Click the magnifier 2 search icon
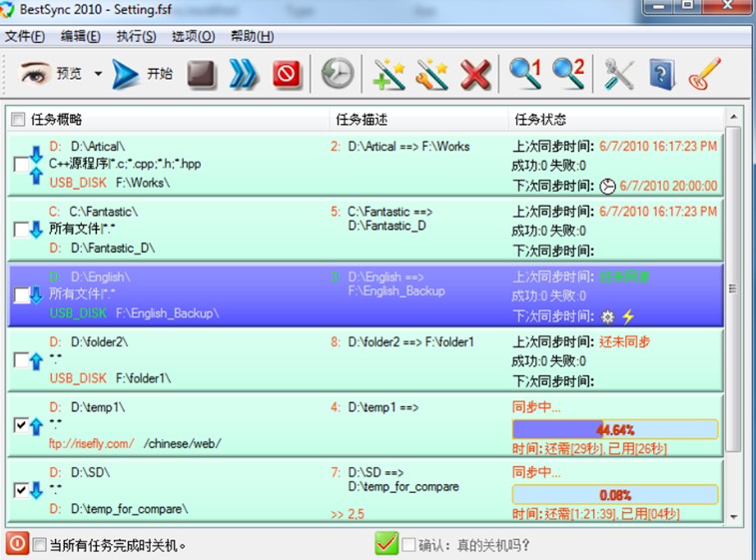This screenshot has width=756, height=560. tap(569, 74)
